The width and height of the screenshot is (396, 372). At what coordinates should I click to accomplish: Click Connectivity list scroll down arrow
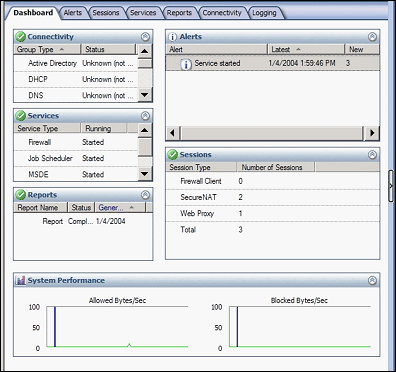(x=145, y=95)
